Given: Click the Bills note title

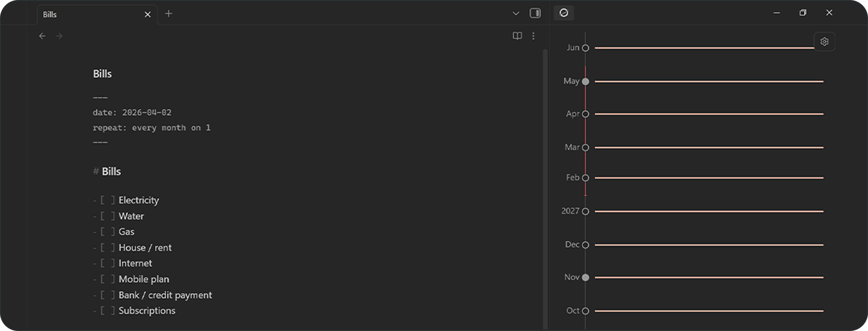Looking at the screenshot, I should pos(102,74).
